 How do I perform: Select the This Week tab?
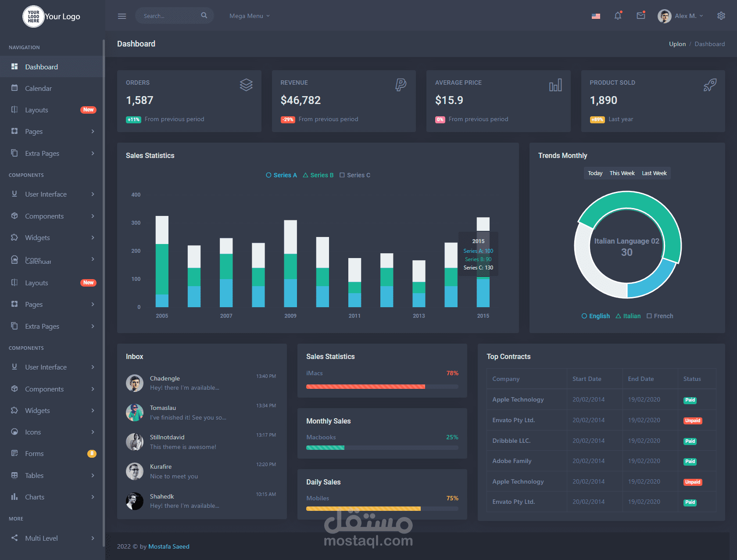pyautogui.click(x=622, y=173)
